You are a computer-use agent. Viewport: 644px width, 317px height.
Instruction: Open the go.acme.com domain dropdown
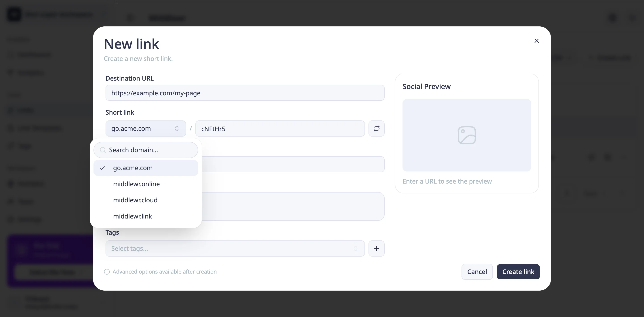[146, 129]
